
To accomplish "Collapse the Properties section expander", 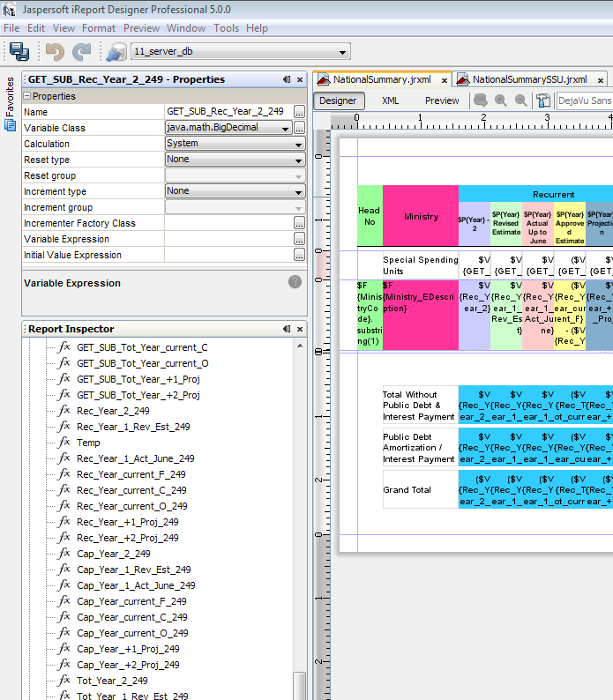I will pyautogui.click(x=27, y=96).
